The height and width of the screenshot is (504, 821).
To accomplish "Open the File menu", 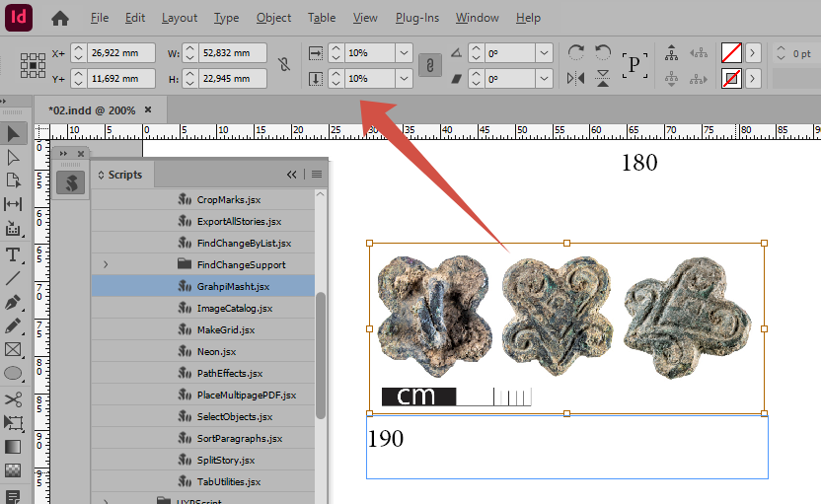I will click(x=100, y=18).
